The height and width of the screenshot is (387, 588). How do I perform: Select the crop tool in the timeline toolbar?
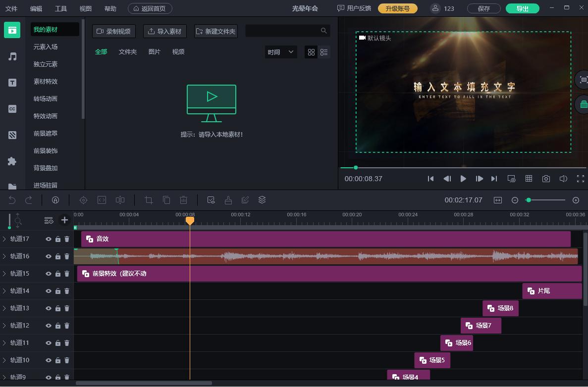tap(149, 200)
